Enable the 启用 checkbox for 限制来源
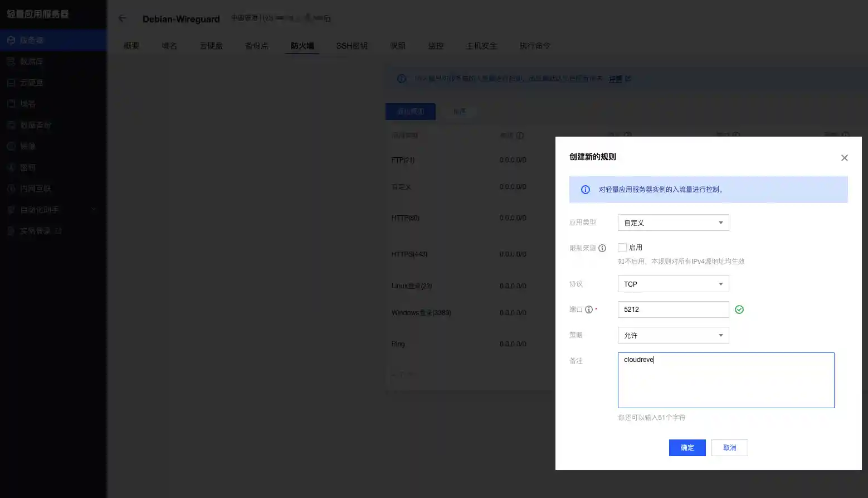Screen dimensions: 868x498 click(x=622, y=247)
